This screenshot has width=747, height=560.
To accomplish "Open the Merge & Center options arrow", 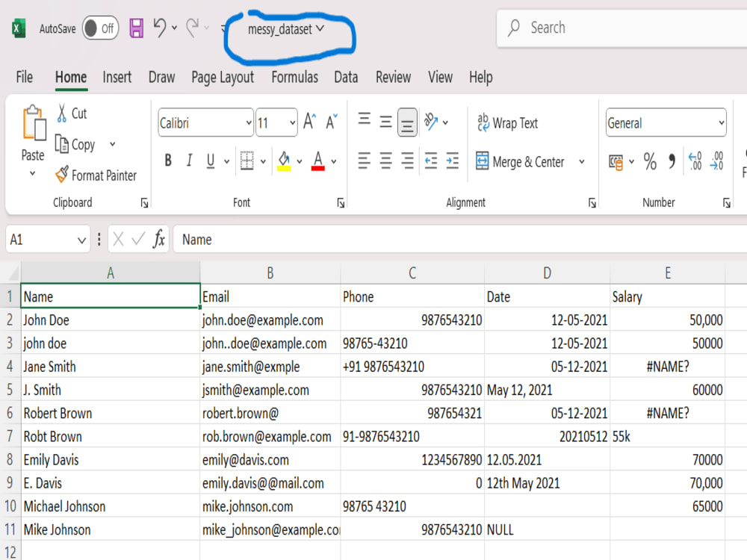I will click(x=582, y=161).
